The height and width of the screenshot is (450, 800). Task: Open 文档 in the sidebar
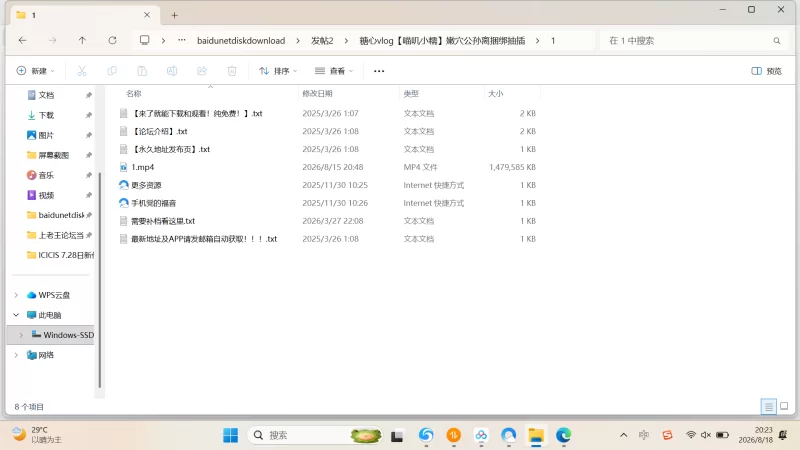click(x=46, y=95)
